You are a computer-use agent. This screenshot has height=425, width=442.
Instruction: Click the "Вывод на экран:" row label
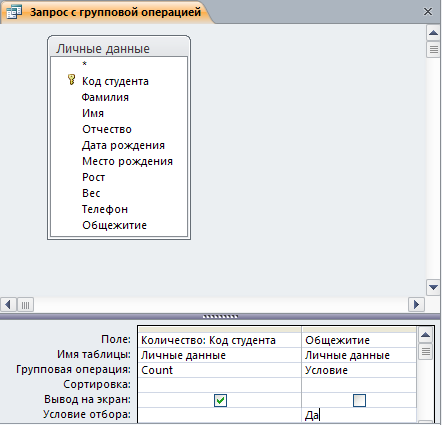(x=87, y=399)
